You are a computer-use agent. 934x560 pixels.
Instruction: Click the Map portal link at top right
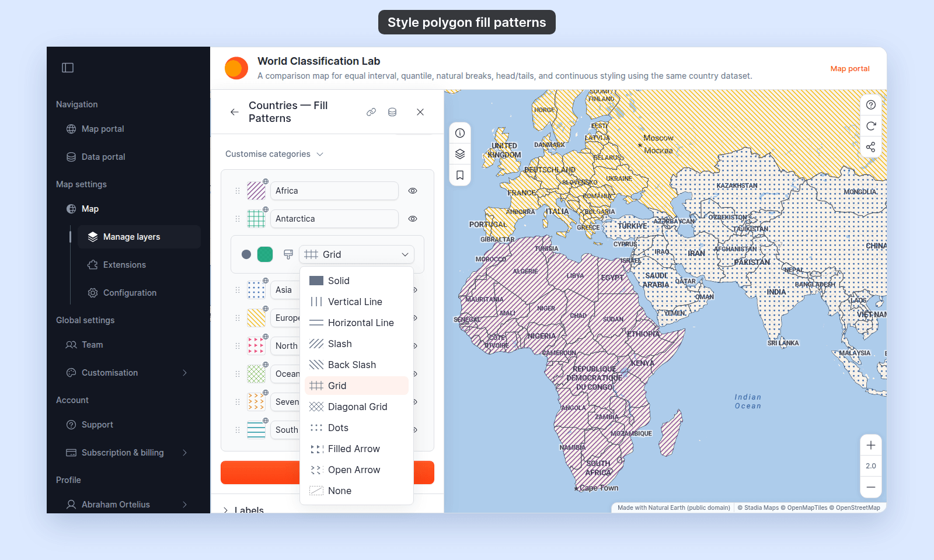pos(850,69)
